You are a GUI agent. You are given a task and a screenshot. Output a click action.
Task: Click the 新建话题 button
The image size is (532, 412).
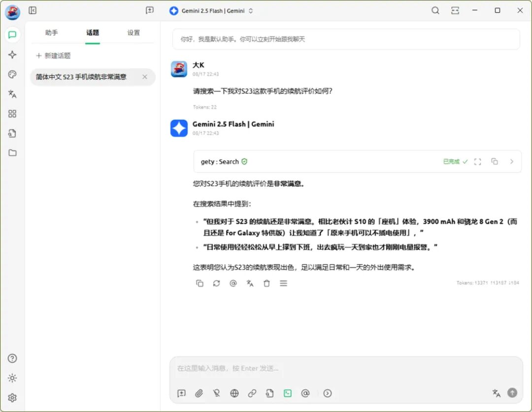[53, 56]
